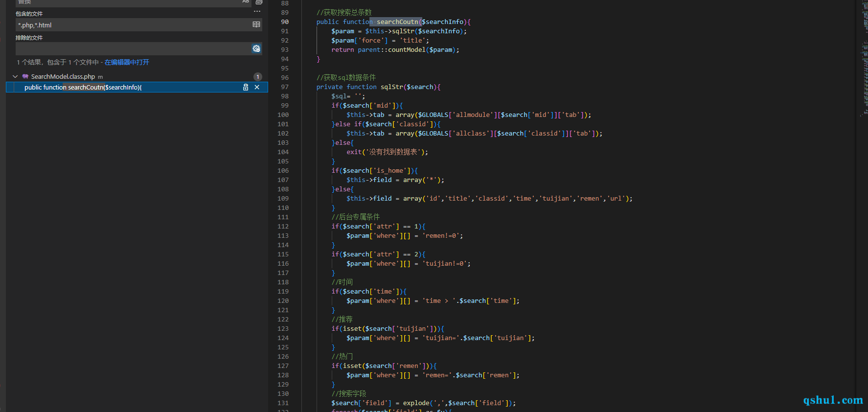Click the comment //热门
868x412 pixels.
342,356
